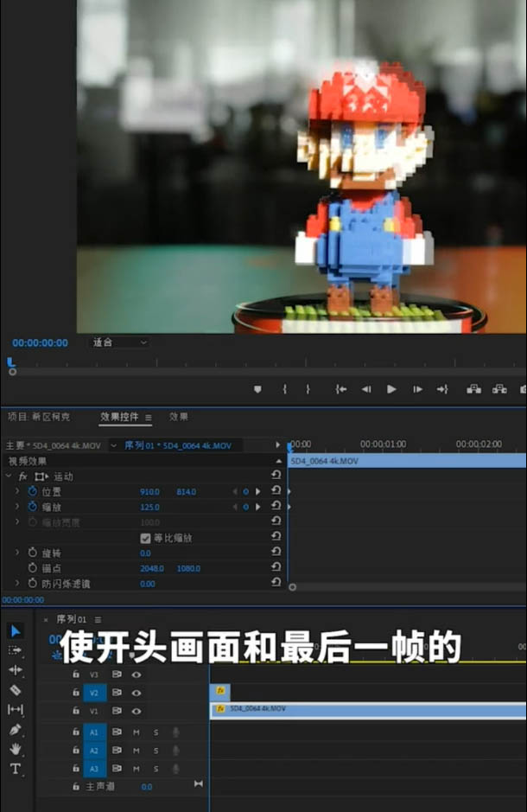Uncheck the 等比缩放 checkbox
The image size is (527, 812).
click(x=145, y=538)
